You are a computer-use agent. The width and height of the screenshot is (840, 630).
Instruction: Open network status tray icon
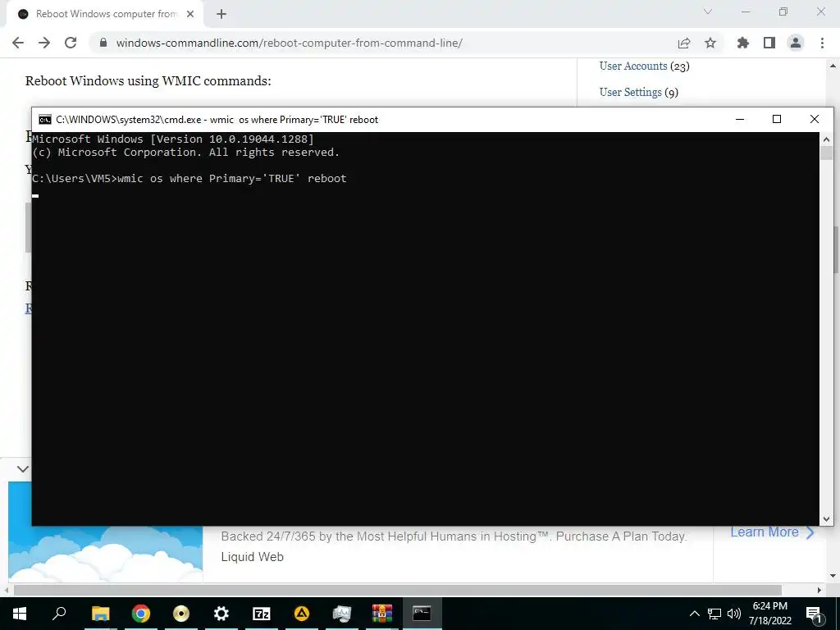point(714,614)
